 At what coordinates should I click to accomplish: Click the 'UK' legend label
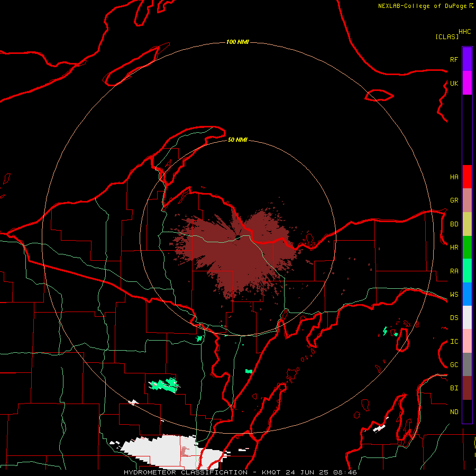tap(454, 84)
